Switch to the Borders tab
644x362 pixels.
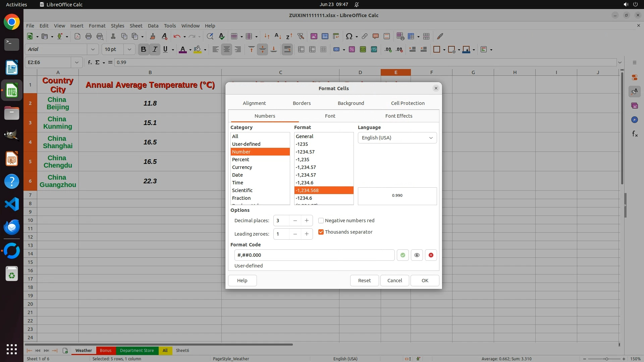tap(302, 103)
